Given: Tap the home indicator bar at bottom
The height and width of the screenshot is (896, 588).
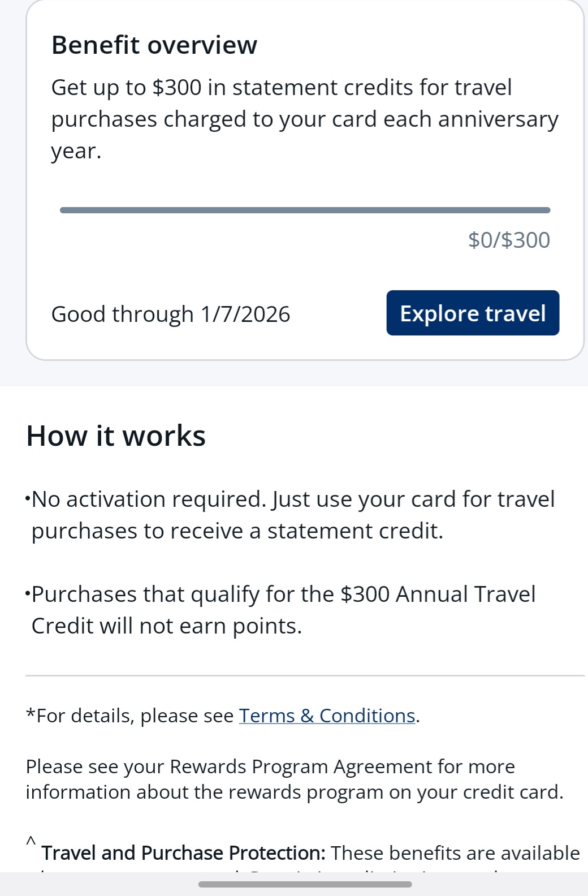Looking at the screenshot, I should point(305,884).
